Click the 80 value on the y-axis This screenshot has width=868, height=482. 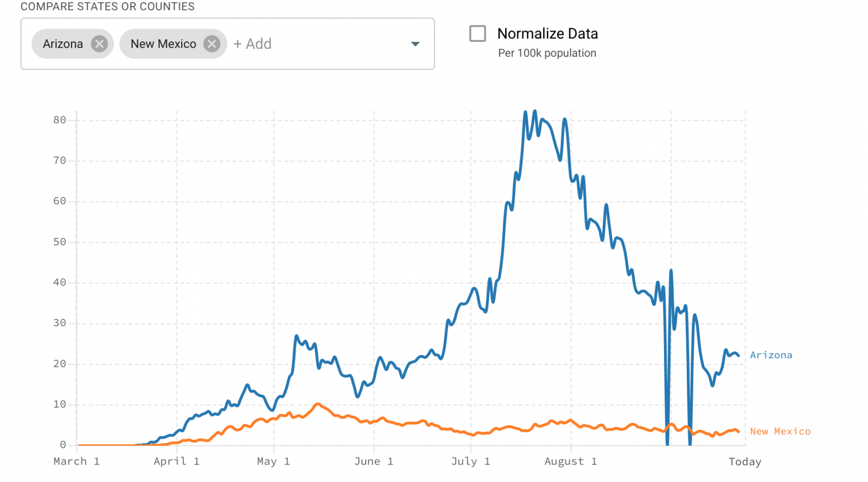pyautogui.click(x=60, y=120)
